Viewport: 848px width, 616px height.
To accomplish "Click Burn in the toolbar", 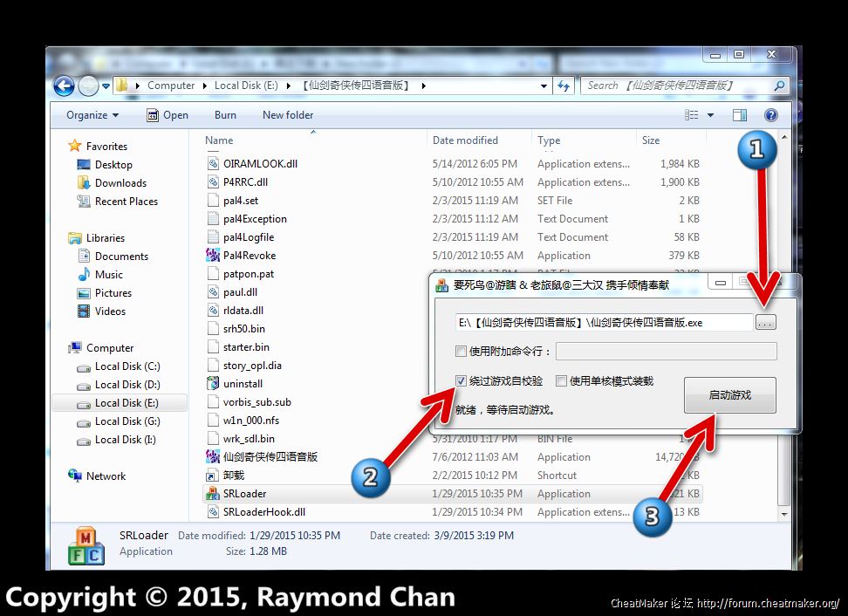I will point(225,115).
